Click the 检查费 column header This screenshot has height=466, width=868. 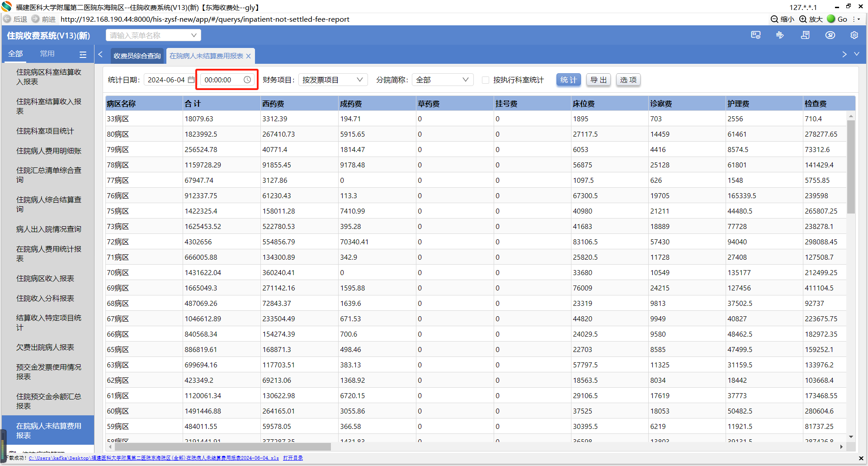(829, 104)
